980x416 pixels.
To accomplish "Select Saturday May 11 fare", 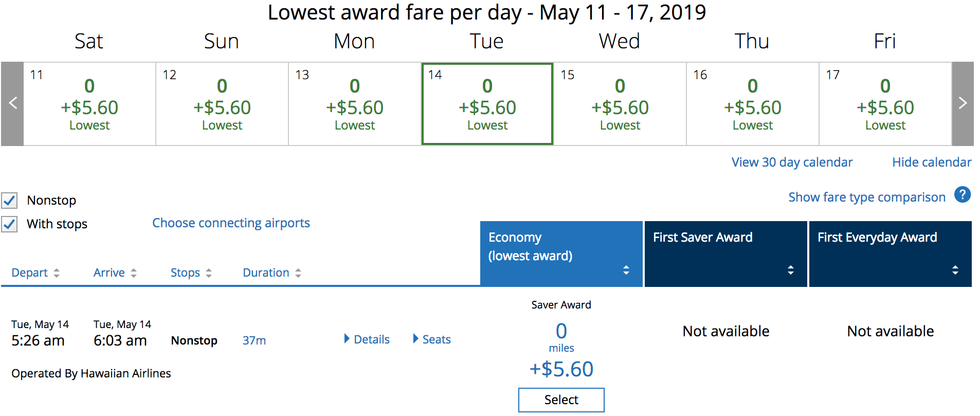I will pos(89,104).
